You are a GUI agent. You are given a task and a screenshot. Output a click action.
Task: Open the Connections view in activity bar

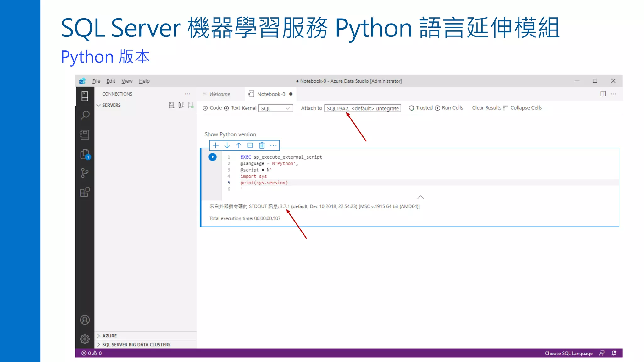coord(85,96)
